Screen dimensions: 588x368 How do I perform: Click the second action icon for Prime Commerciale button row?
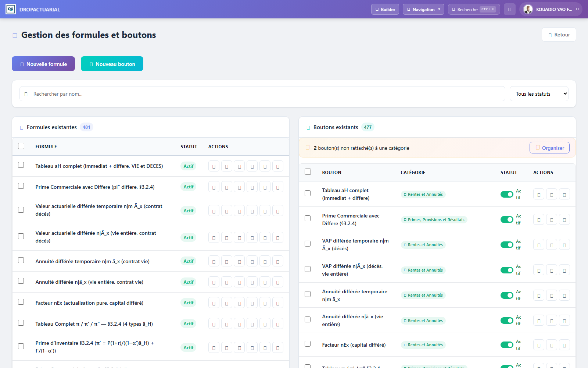pos(552,220)
